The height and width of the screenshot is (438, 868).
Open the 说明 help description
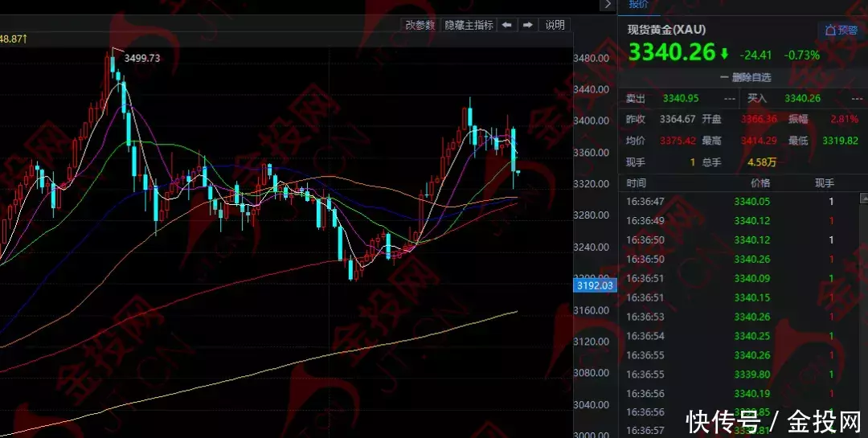(x=555, y=25)
